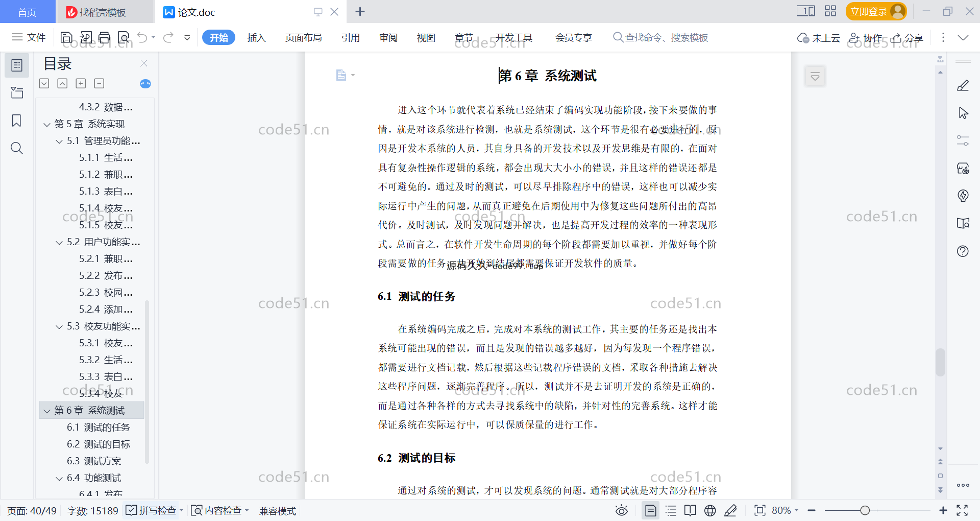Click the fit page width icon
The width and height of the screenshot is (980, 521).
pyautogui.click(x=760, y=510)
